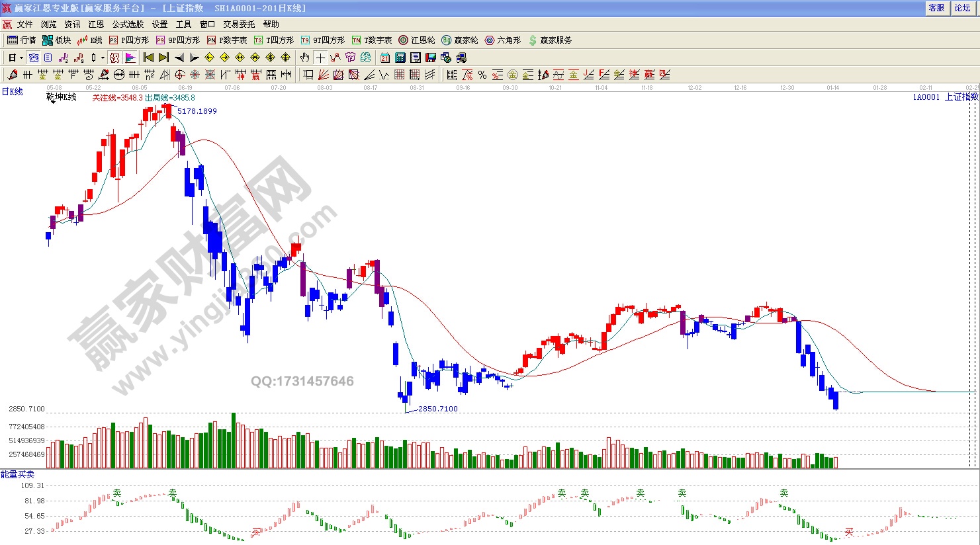Viewport: 980px width, 545px height.
Task: Expand the 日 period dropdown arrow
Action: pyautogui.click(x=21, y=58)
